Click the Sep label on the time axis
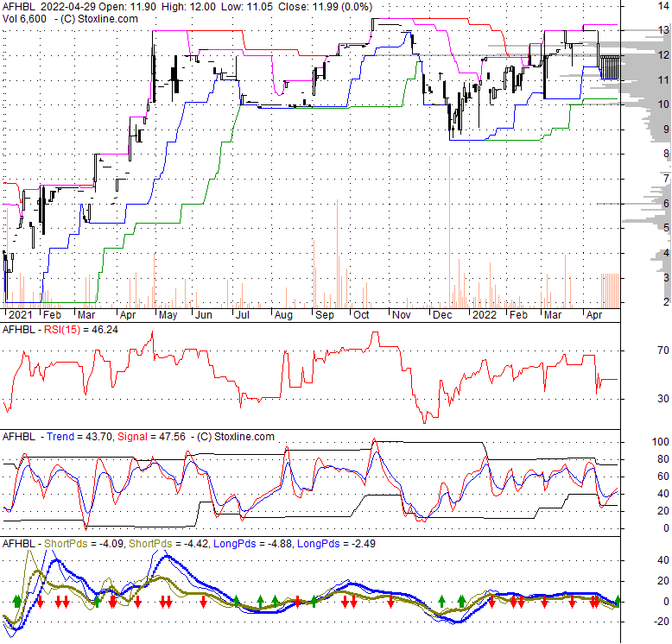The image size is (672, 644). coord(325,315)
